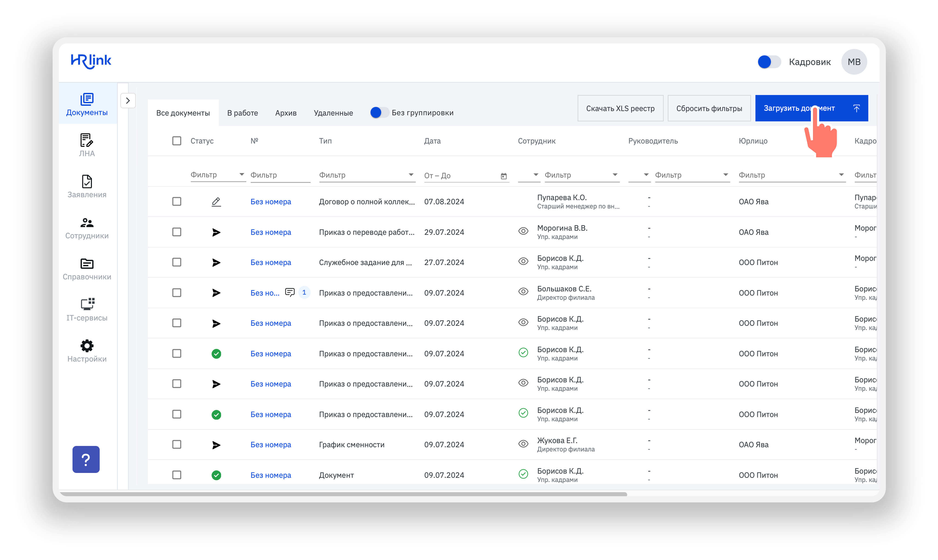This screenshot has height=560, width=938.
Task: Open the Руководитель filter dropdown
Action: (x=692, y=175)
